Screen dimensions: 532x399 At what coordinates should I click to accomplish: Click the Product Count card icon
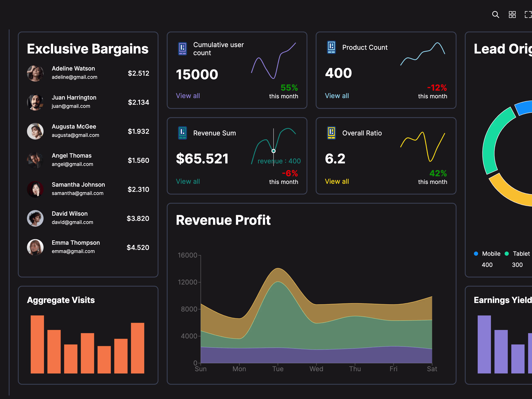(x=331, y=47)
